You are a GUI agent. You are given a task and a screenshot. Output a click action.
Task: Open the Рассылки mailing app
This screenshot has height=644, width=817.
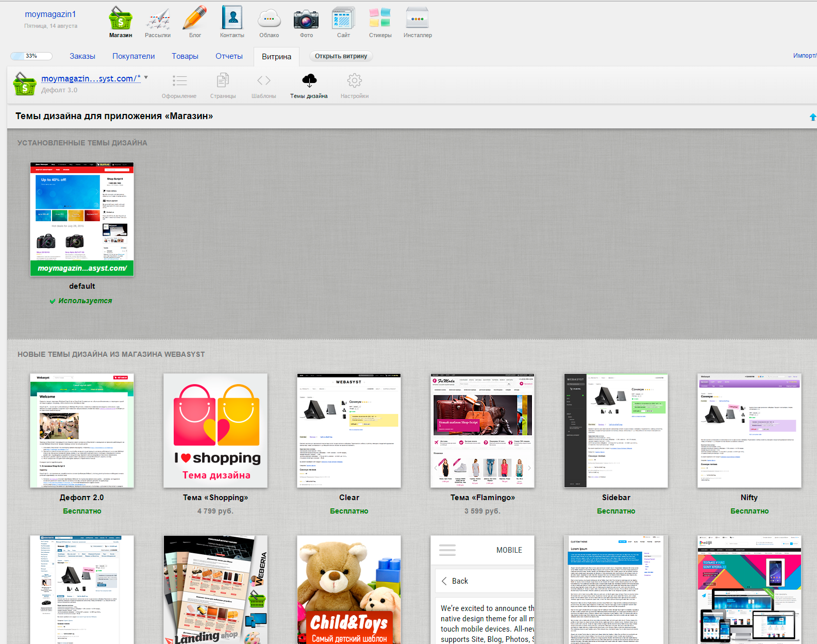point(158,18)
